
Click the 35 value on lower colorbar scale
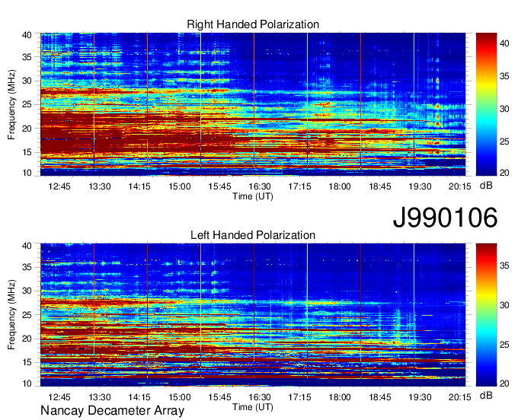(x=504, y=266)
